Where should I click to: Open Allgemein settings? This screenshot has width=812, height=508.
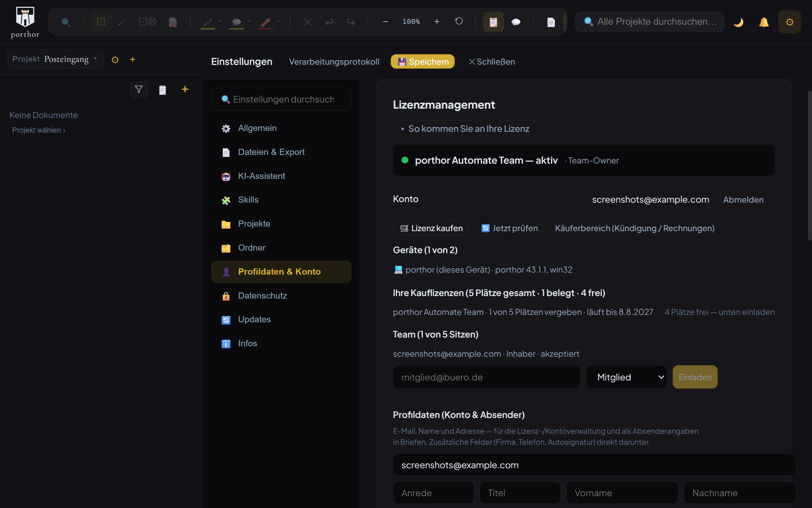click(281, 128)
